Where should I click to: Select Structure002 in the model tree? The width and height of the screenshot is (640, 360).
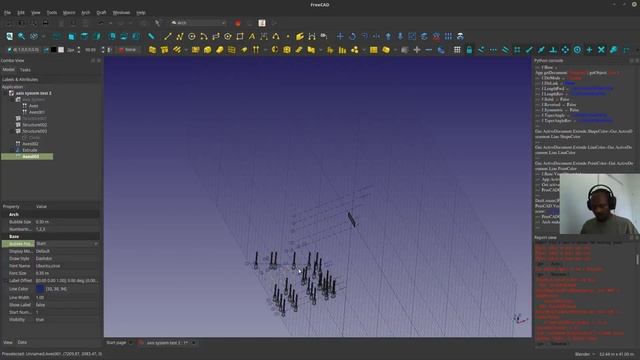pyautogui.click(x=34, y=124)
